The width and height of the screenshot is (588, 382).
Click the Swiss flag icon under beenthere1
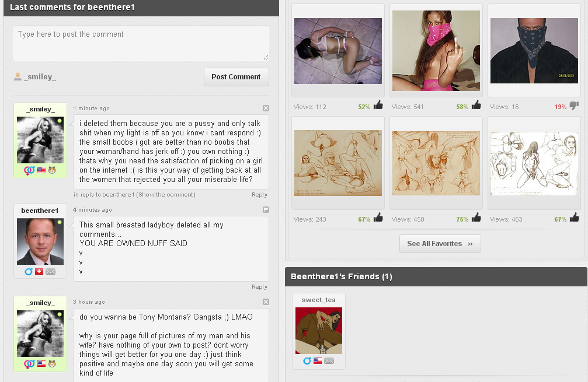pyautogui.click(x=39, y=272)
